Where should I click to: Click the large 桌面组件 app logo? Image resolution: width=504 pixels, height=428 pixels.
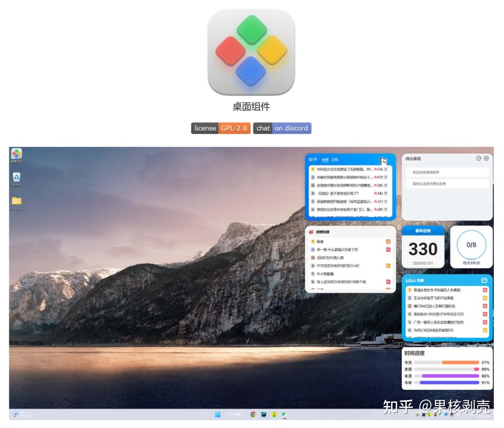click(x=251, y=52)
